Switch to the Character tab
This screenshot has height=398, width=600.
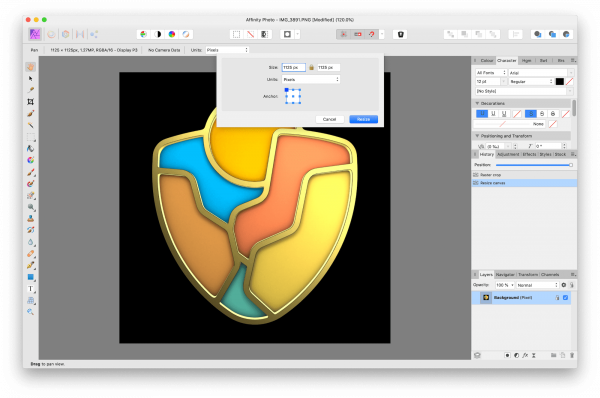coord(507,60)
